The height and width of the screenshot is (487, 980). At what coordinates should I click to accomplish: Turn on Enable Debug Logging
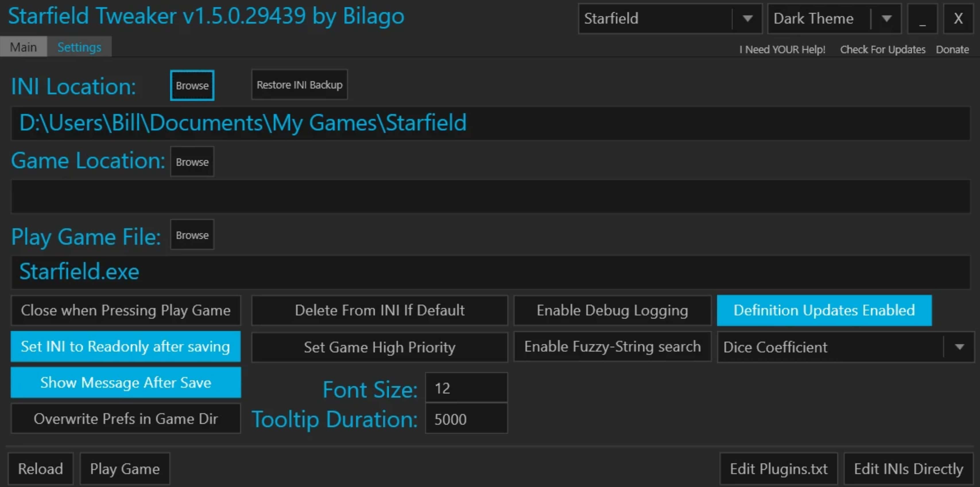612,311
